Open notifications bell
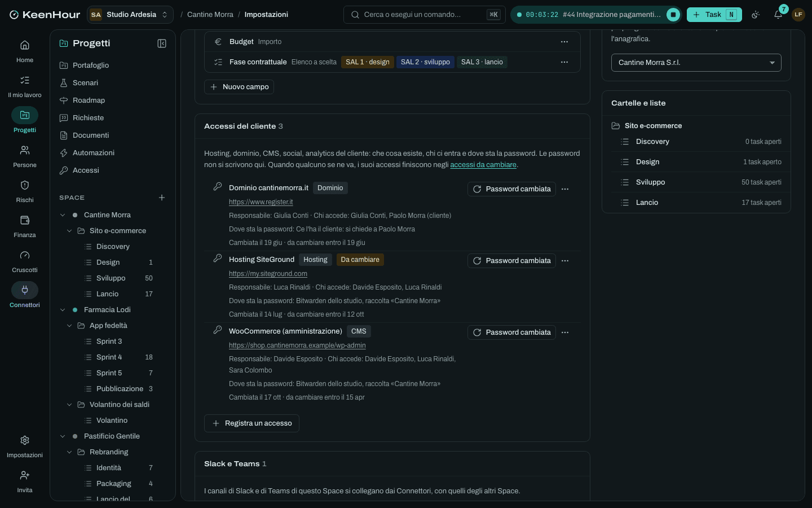Screen dimensions: 812x508 778,15
